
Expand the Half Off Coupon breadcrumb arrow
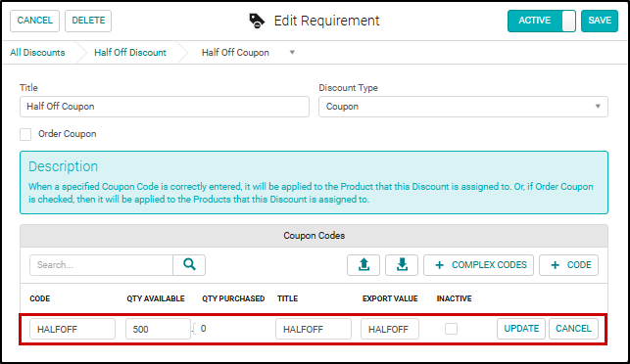(292, 53)
